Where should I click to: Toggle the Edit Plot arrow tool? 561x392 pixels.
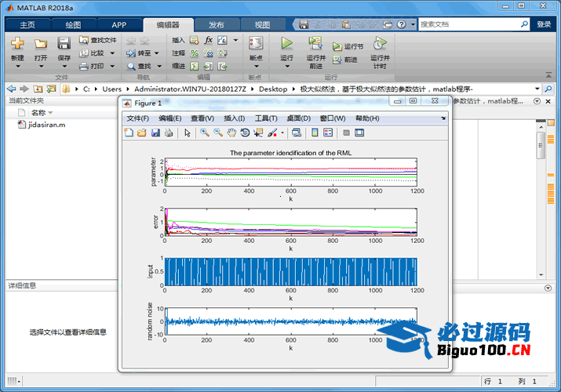click(x=188, y=133)
